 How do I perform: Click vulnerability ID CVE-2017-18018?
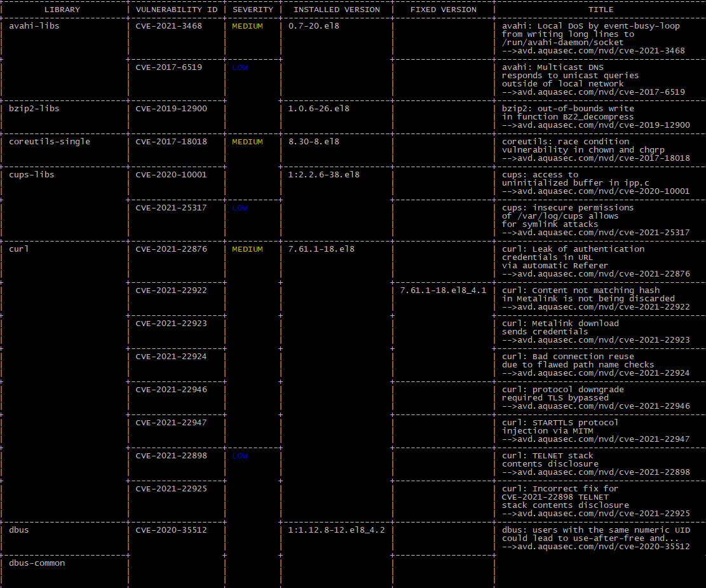(x=172, y=142)
